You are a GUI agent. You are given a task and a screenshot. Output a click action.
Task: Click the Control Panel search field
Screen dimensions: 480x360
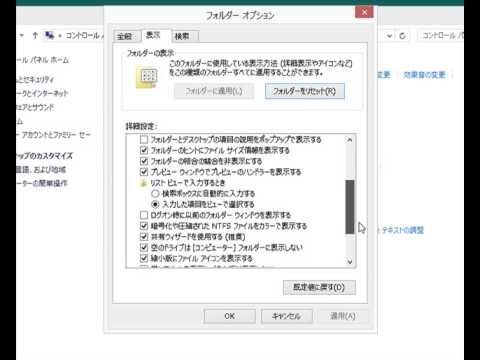[440, 36]
